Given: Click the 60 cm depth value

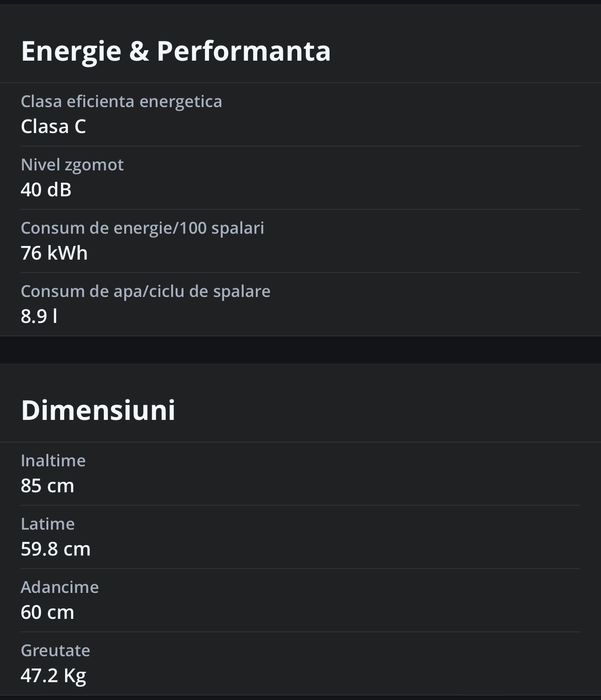Looking at the screenshot, I should click(x=47, y=612).
